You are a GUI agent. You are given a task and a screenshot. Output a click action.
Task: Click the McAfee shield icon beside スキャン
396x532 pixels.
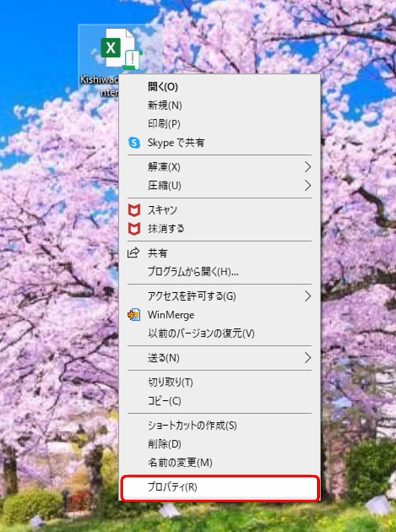[133, 210]
